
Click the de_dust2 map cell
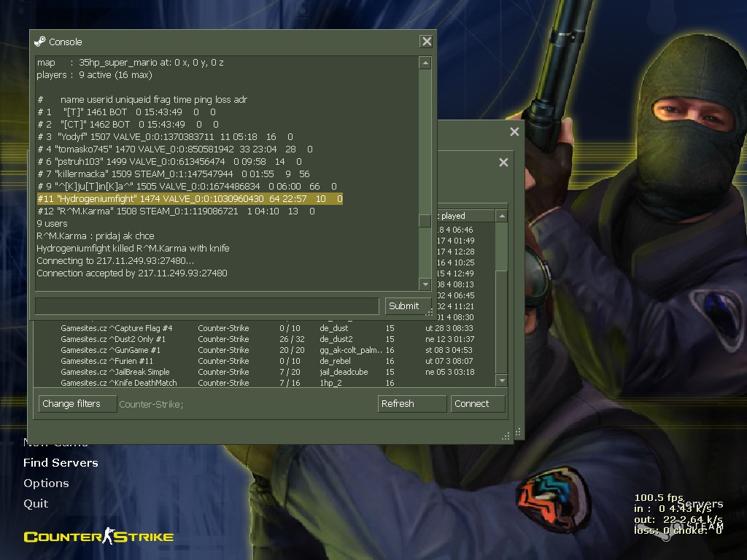coord(336,339)
